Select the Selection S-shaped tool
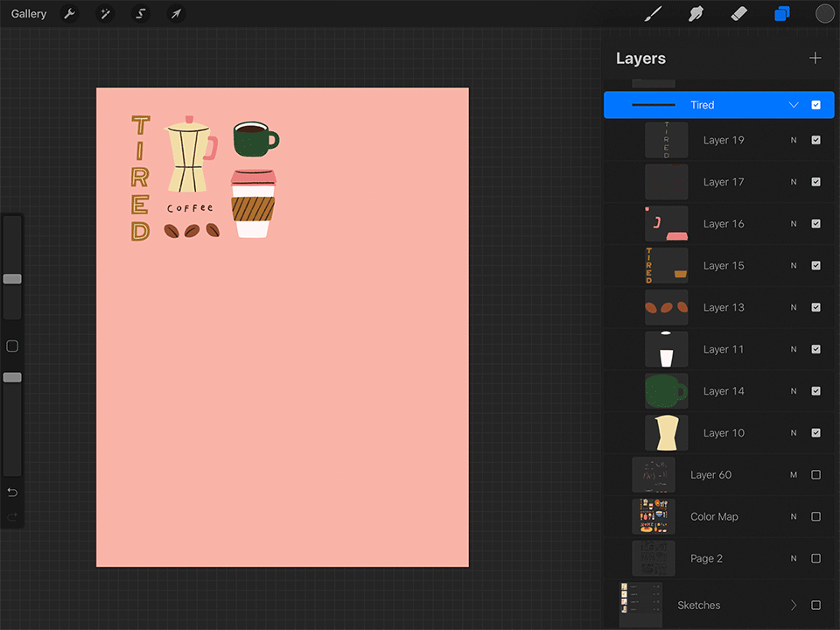 [x=140, y=14]
